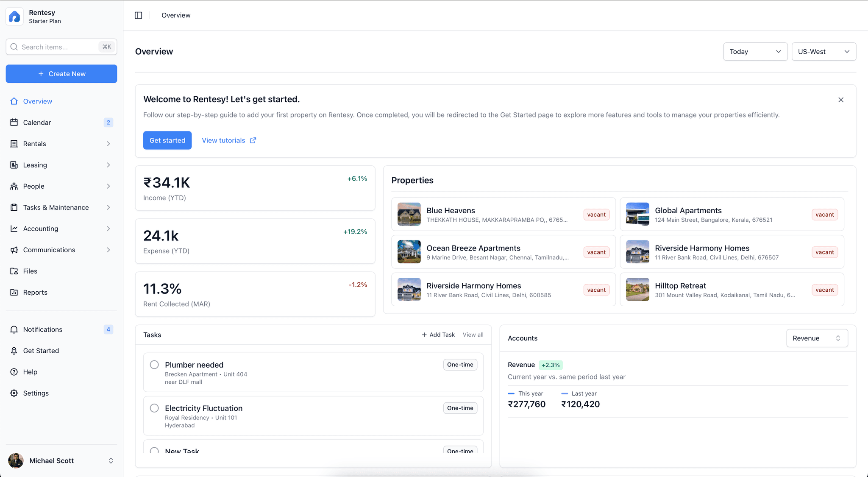Click the Create New button
The width and height of the screenshot is (868, 477).
61,74
